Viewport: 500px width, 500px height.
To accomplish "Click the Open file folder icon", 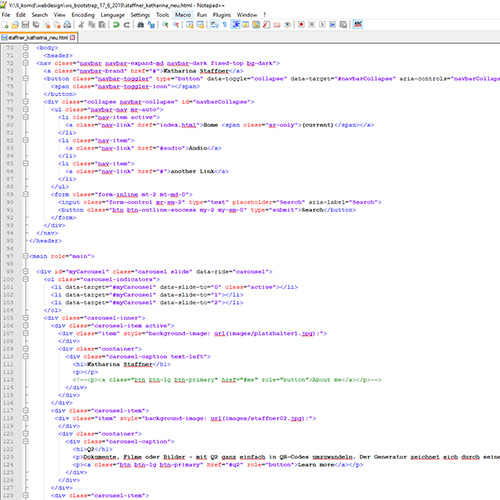I will pos(15,25).
